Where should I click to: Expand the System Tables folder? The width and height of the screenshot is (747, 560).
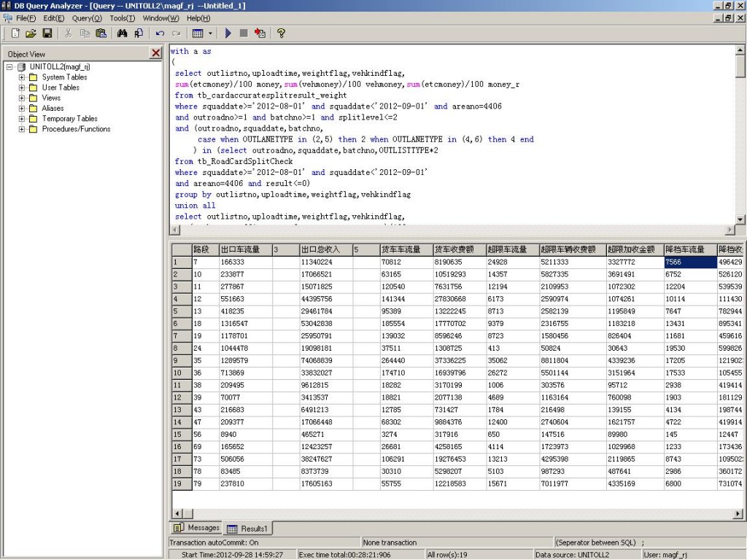[22, 77]
